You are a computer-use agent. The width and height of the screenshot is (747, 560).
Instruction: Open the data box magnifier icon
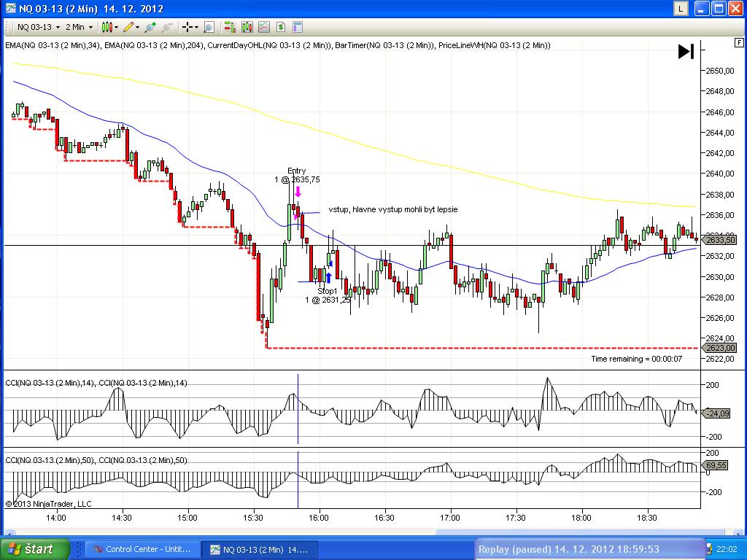point(209,27)
